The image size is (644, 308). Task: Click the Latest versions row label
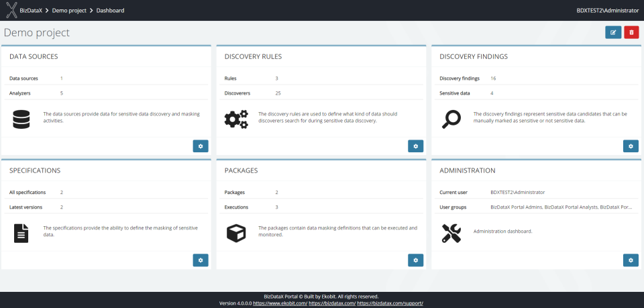click(26, 207)
